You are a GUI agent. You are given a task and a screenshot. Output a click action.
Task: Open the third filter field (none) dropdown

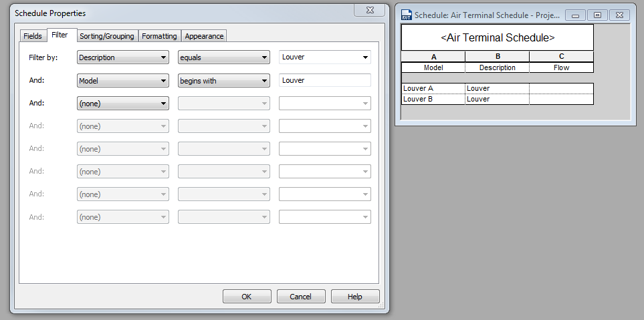123,104
